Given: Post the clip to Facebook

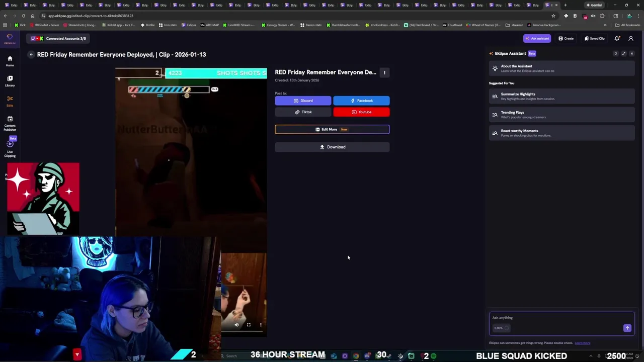Looking at the screenshot, I should (361, 101).
